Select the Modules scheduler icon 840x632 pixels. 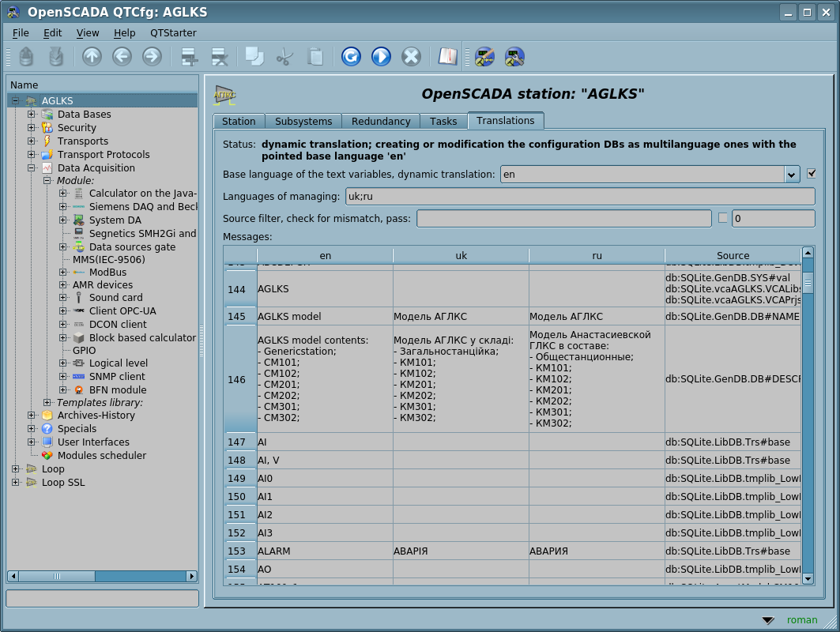pos(47,455)
